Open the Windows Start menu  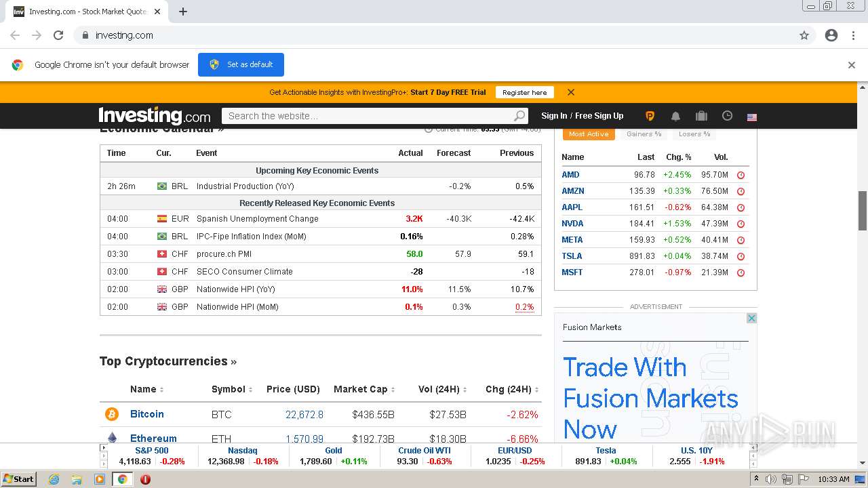(x=19, y=479)
